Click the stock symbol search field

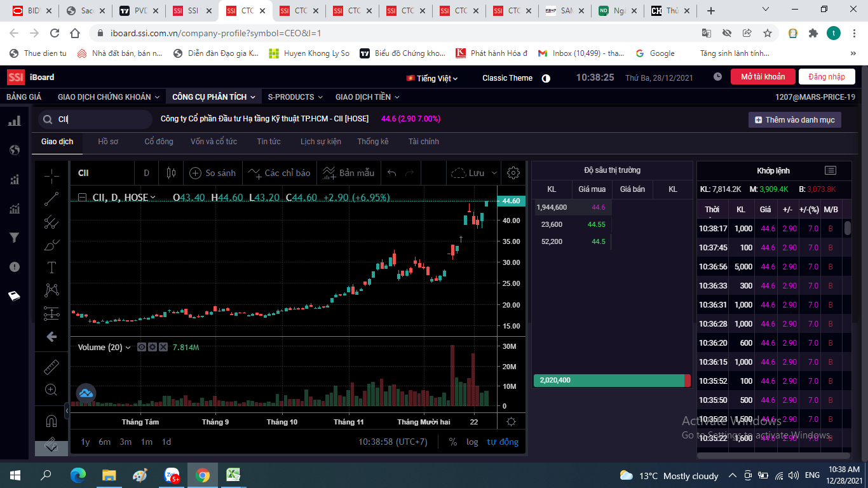95,119
